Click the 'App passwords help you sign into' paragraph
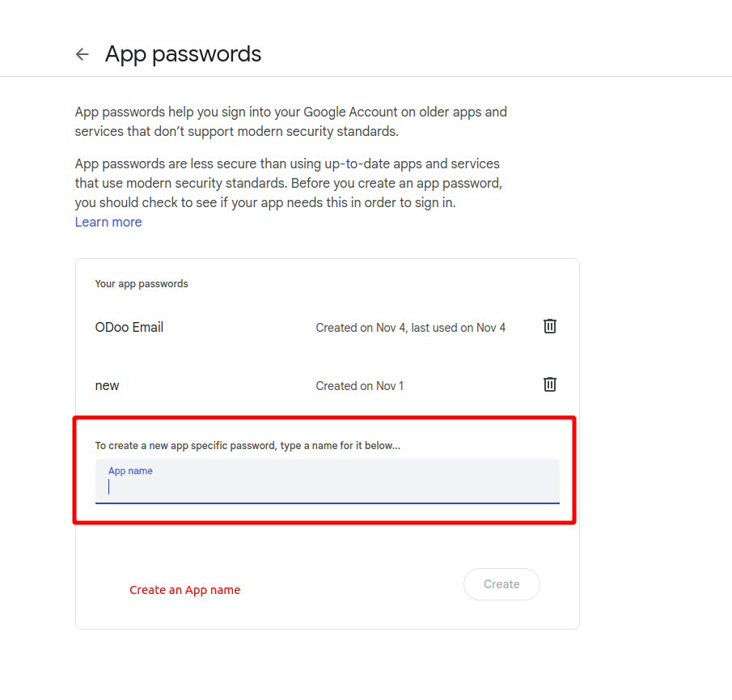 pyautogui.click(x=291, y=121)
